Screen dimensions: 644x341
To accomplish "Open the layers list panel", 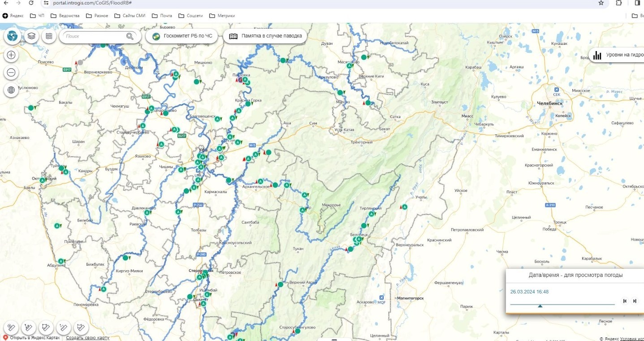I will point(31,36).
